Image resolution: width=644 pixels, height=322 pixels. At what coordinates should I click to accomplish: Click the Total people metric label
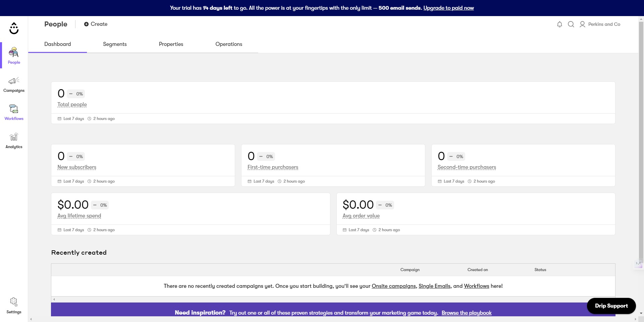72,105
